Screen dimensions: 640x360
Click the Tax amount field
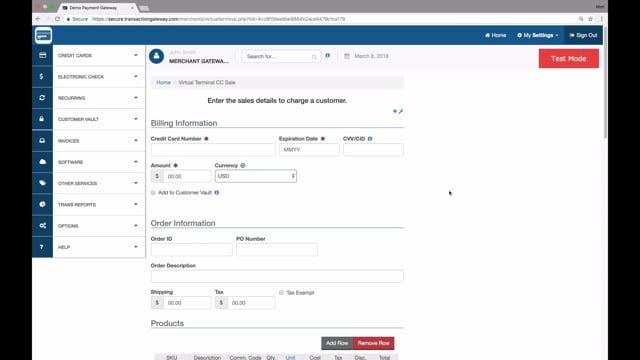pos(251,303)
